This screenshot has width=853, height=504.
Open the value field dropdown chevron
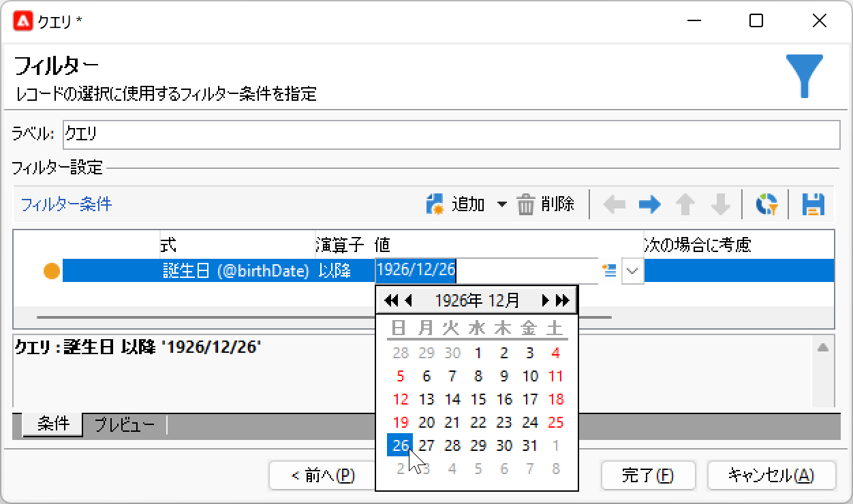pos(632,271)
